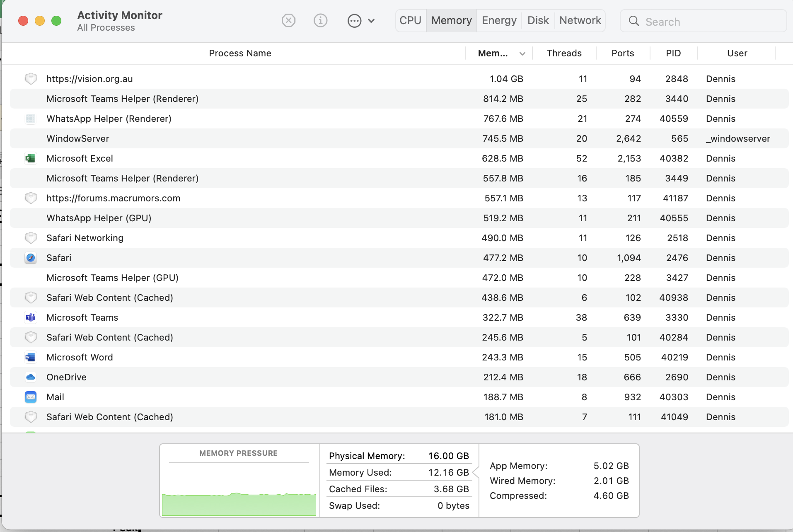Image resolution: width=793 pixels, height=532 pixels.
Task: Select the OneDrive cloud icon
Action: [x=31, y=377]
